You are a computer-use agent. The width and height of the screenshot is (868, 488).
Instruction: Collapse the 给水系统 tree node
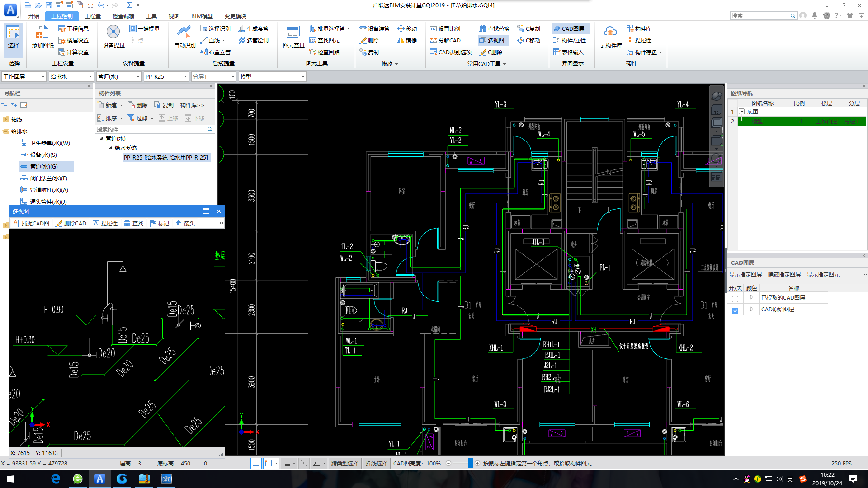click(110, 148)
